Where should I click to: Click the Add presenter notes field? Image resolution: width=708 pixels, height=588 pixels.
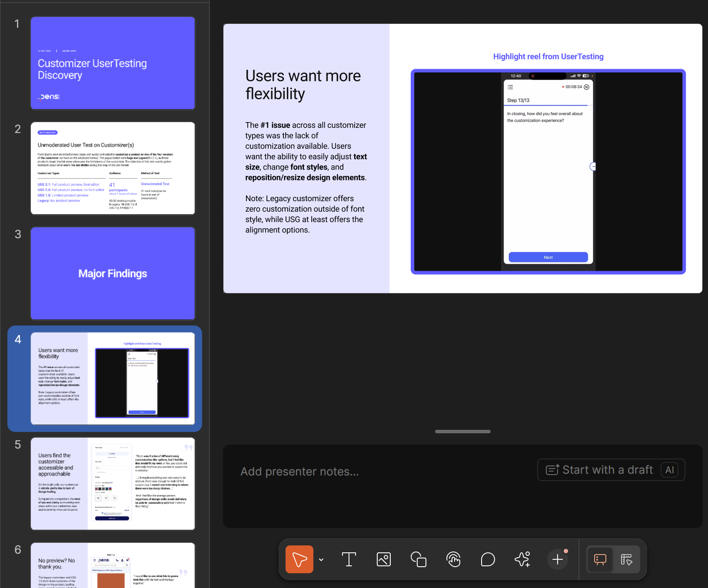click(299, 472)
